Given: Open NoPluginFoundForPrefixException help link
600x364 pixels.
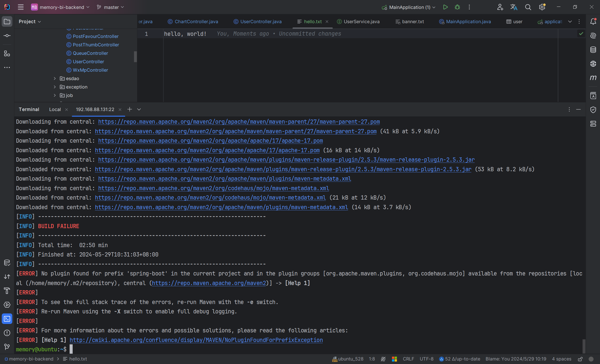Looking at the screenshot, I should (196, 340).
